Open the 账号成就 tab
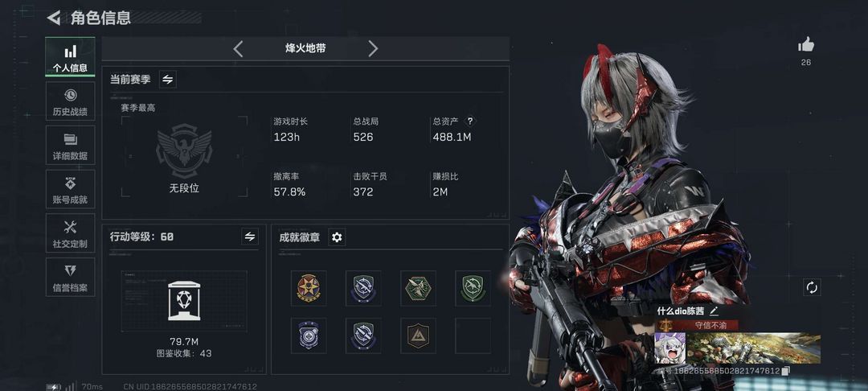Screen dimensions: 868x391 (x=70, y=189)
